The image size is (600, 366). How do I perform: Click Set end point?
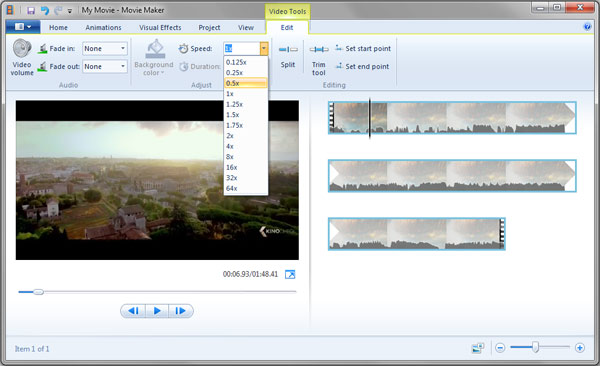362,66
